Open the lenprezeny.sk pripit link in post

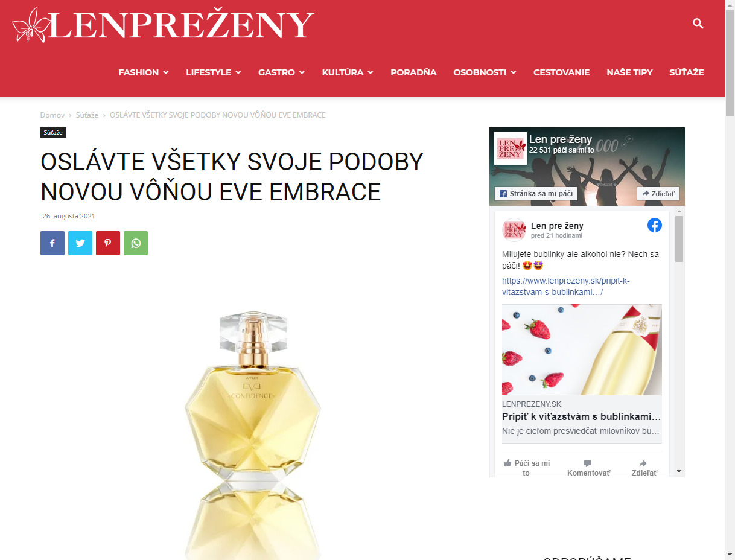565,287
